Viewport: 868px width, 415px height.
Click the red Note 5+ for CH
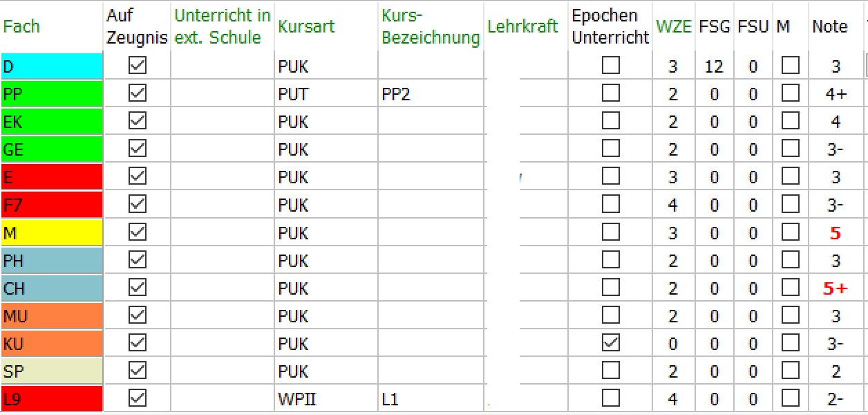[836, 288]
